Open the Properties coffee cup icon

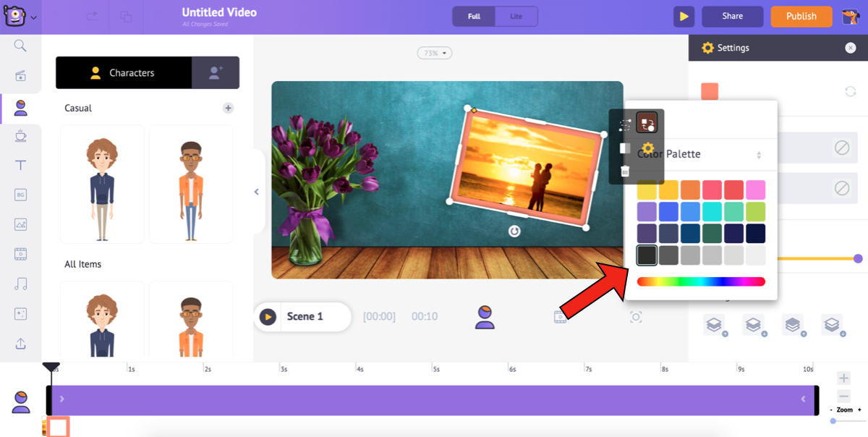pyautogui.click(x=20, y=136)
